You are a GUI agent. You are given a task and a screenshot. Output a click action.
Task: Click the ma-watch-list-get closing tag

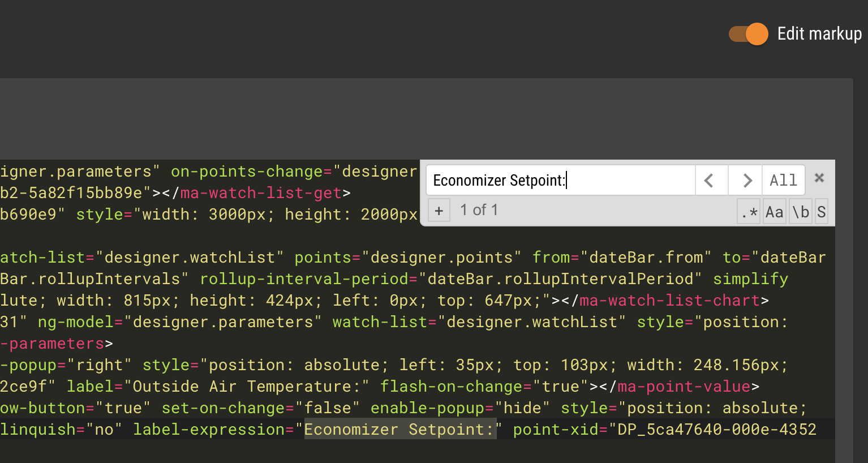(x=261, y=192)
